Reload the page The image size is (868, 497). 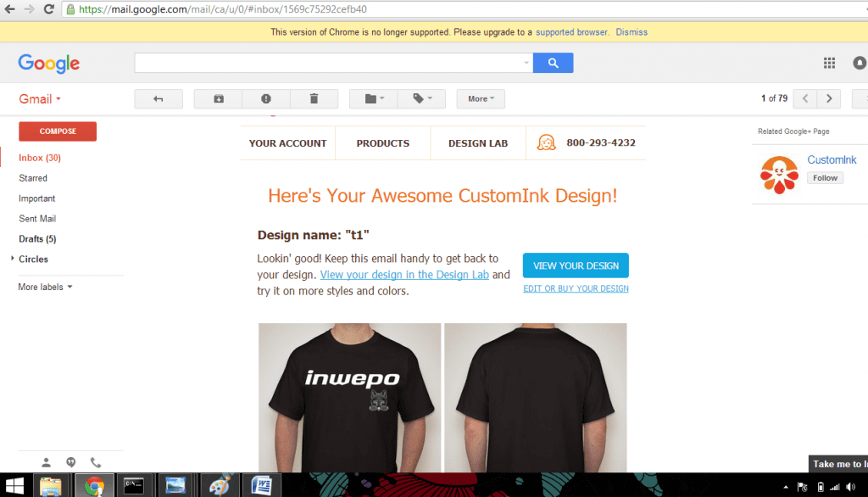48,9
